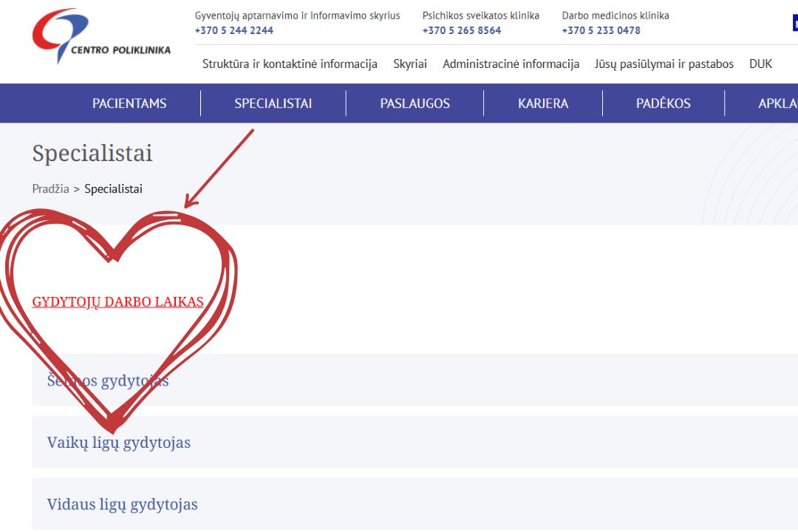Select the PACIENTAMS navigation tab

(x=129, y=103)
